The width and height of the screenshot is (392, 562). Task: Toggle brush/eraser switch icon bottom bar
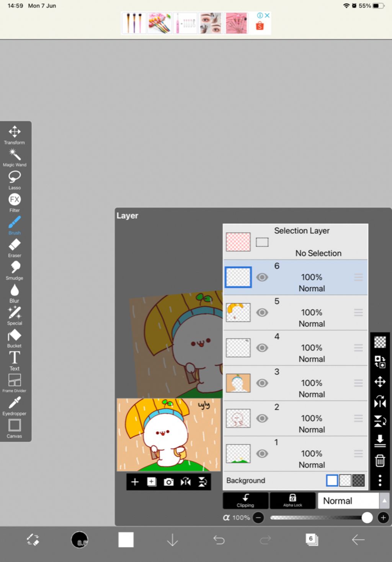coord(33,540)
